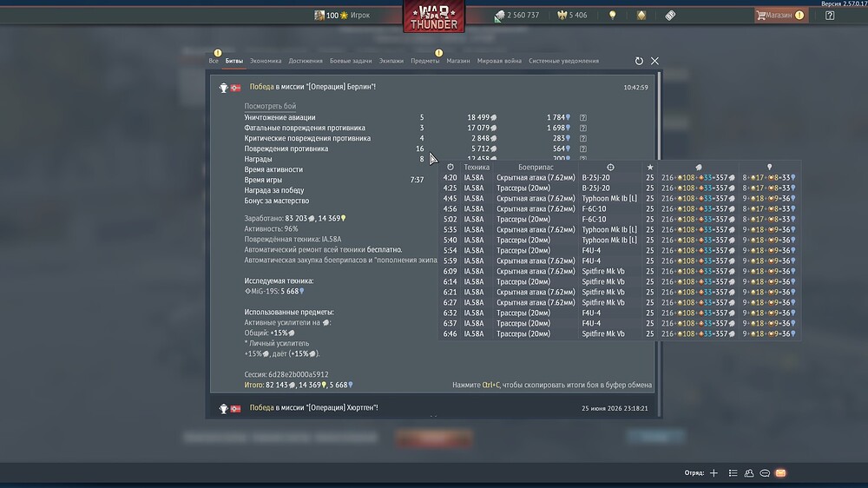This screenshot has width=868, height=488.
Task: Click the squad list icon at the bottom
Action: pos(733,473)
